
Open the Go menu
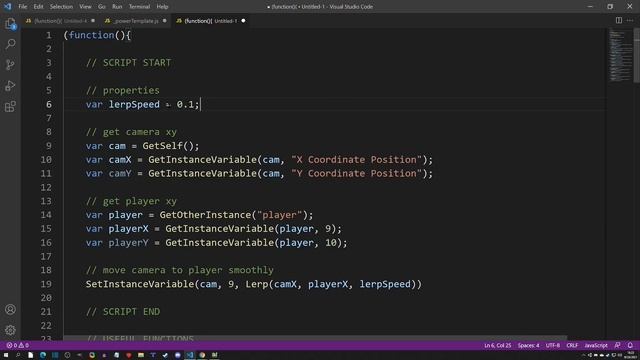[x=102, y=7]
